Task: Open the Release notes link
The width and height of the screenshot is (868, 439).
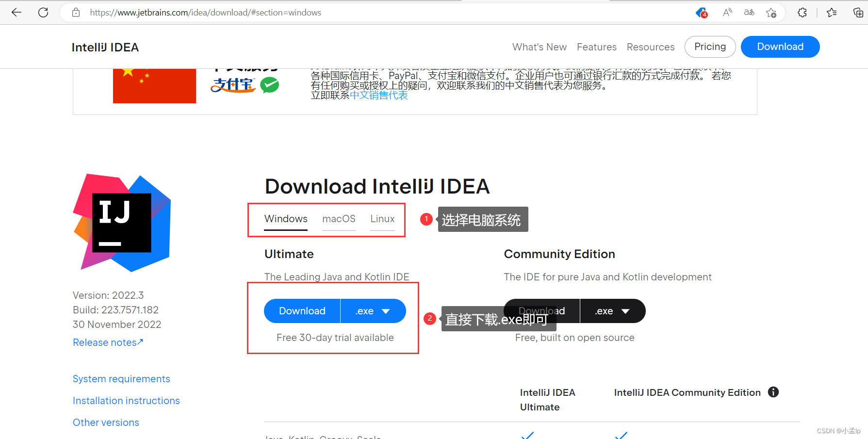Action: coord(108,342)
